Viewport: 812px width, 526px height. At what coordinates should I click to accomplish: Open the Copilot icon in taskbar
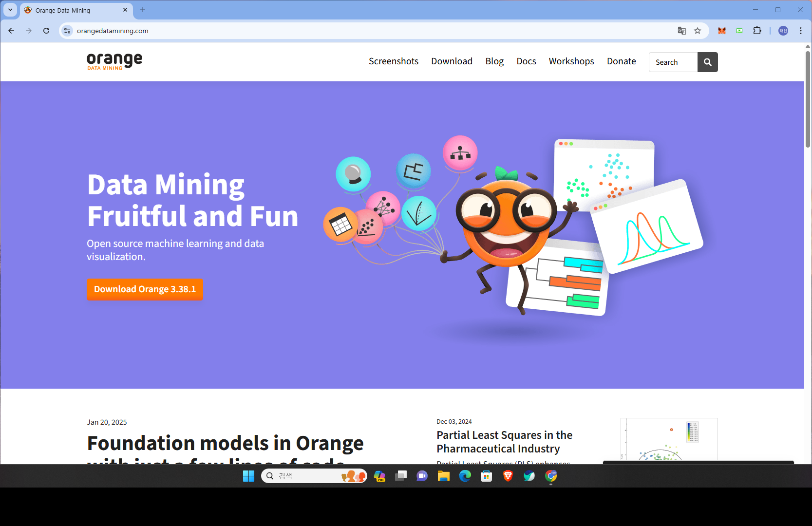pos(379,476)
